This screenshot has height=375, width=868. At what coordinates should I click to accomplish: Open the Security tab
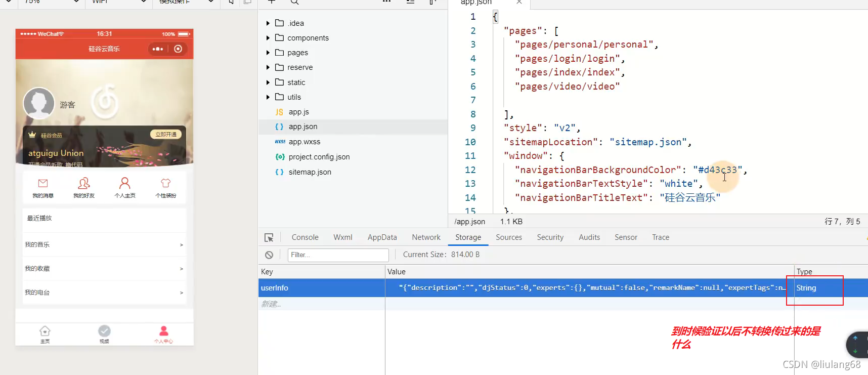click(x=550, y=237)
